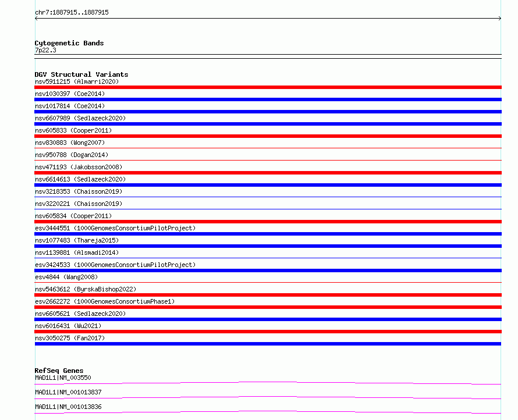
Task: Click the magenta gene line under MAD1L1|NM_003550
Action: [x=268, y=383]
